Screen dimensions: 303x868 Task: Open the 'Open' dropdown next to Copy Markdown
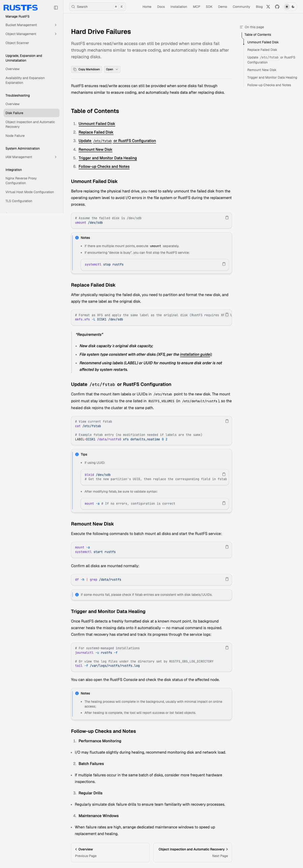click(112, 69)
